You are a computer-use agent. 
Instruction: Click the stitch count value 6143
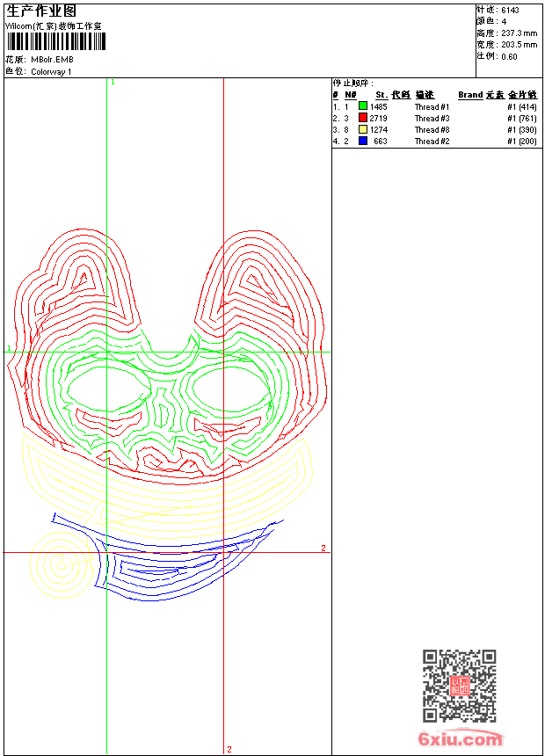click(510, 11)
